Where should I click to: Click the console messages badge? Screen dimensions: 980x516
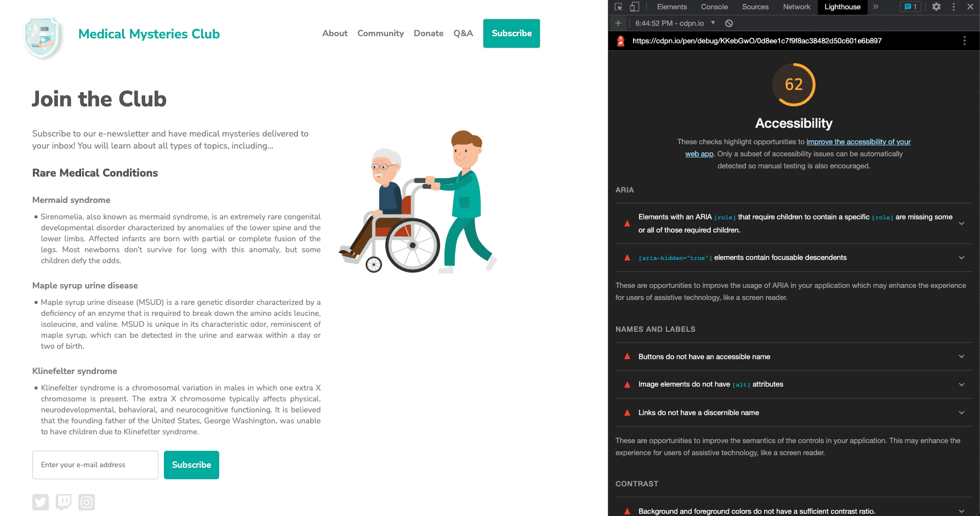[910, 7]
